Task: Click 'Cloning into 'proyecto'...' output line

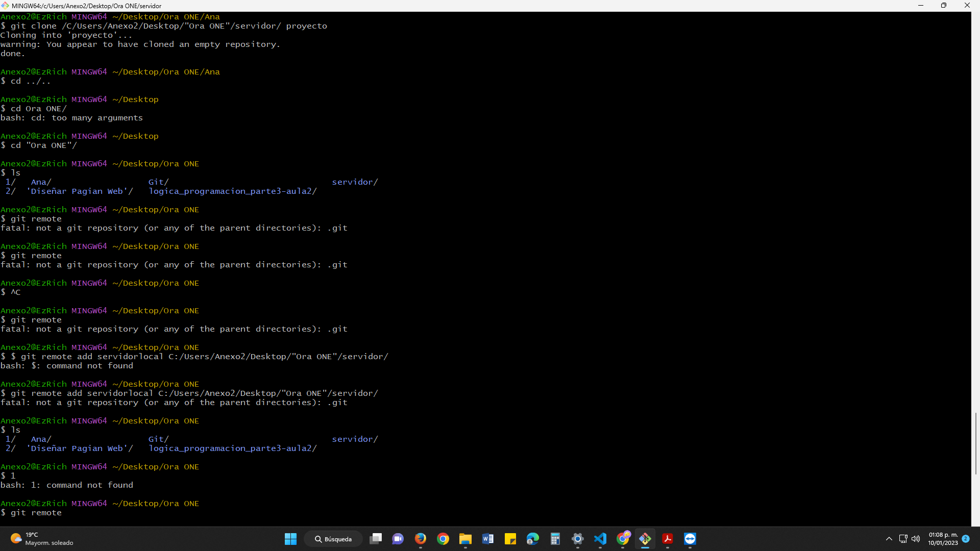Action: click(x=66, y=35)
